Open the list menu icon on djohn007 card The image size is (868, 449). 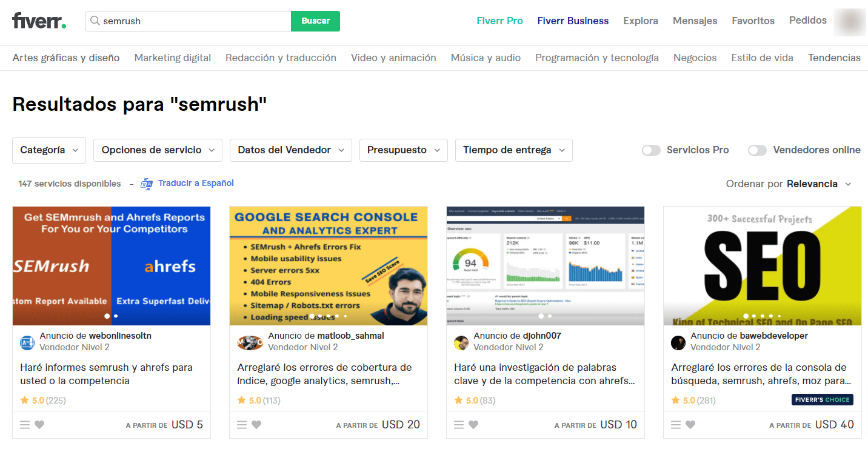459,425
